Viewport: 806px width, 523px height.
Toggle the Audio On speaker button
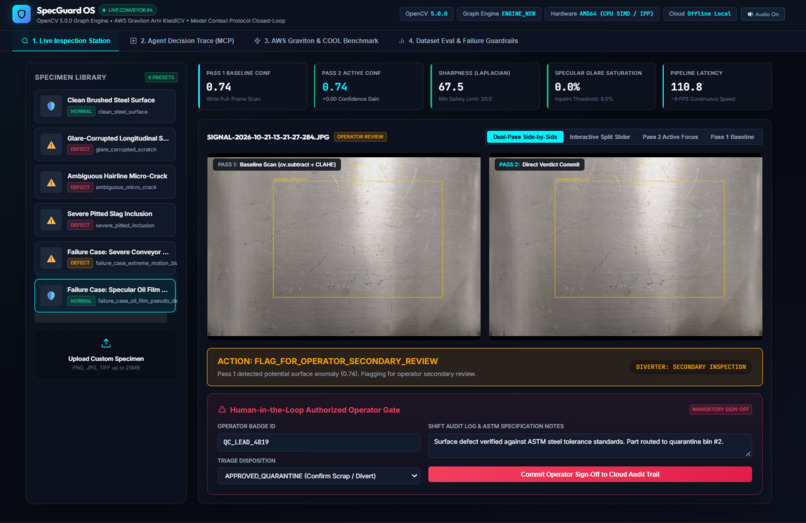(763, 14)
